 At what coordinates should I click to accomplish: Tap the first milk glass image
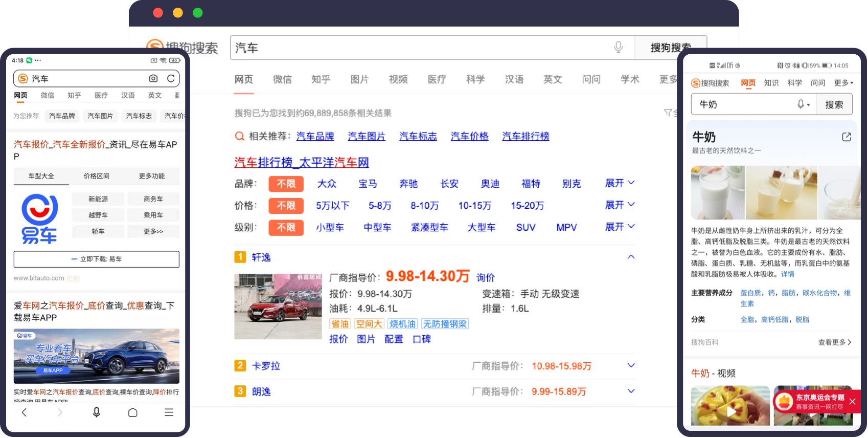click(x=718, y=193)
